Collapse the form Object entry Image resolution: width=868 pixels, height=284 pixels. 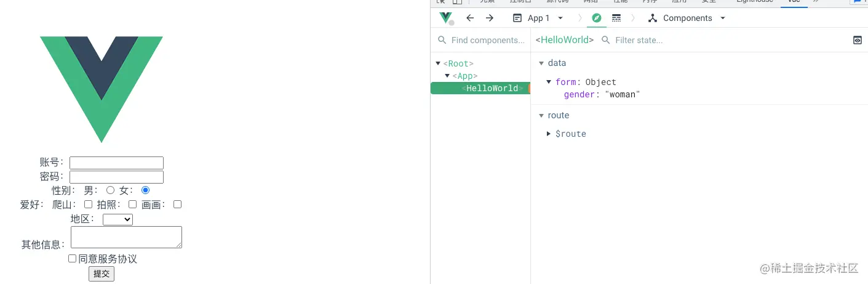[x=549, y=82]
